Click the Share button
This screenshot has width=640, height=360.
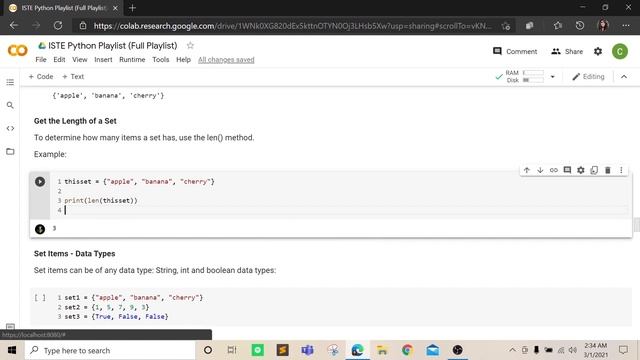pyautogui.click(x=567, y=51)
